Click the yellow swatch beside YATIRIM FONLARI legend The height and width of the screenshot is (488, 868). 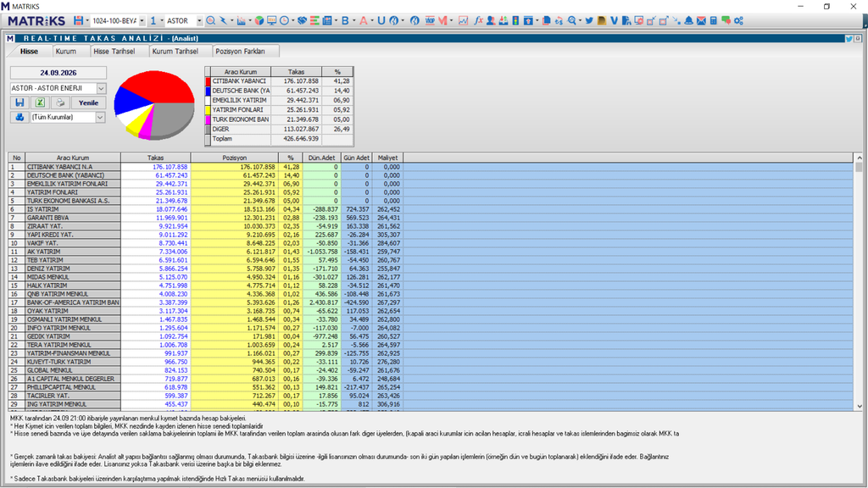click(209, 110)
